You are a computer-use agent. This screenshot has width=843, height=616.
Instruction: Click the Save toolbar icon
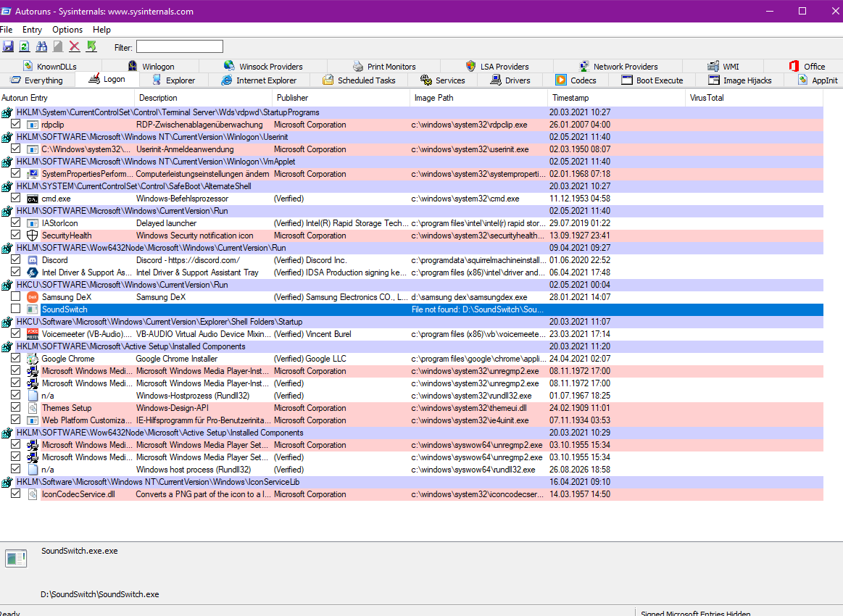click(8, 47)
